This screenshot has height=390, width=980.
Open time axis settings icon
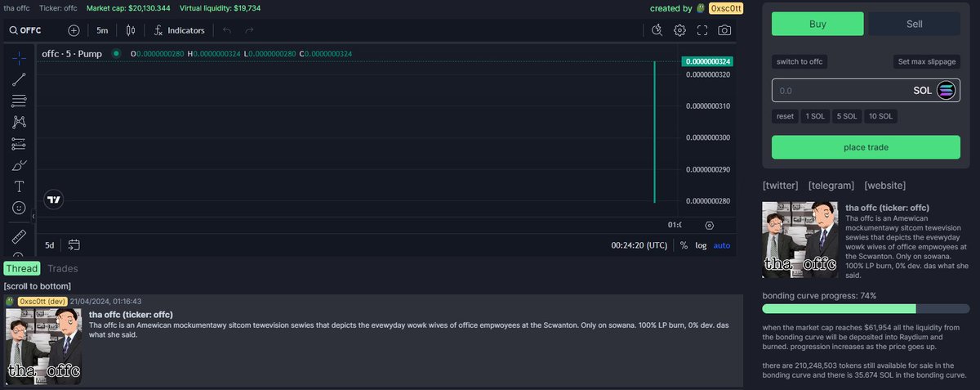click(709, 225)
